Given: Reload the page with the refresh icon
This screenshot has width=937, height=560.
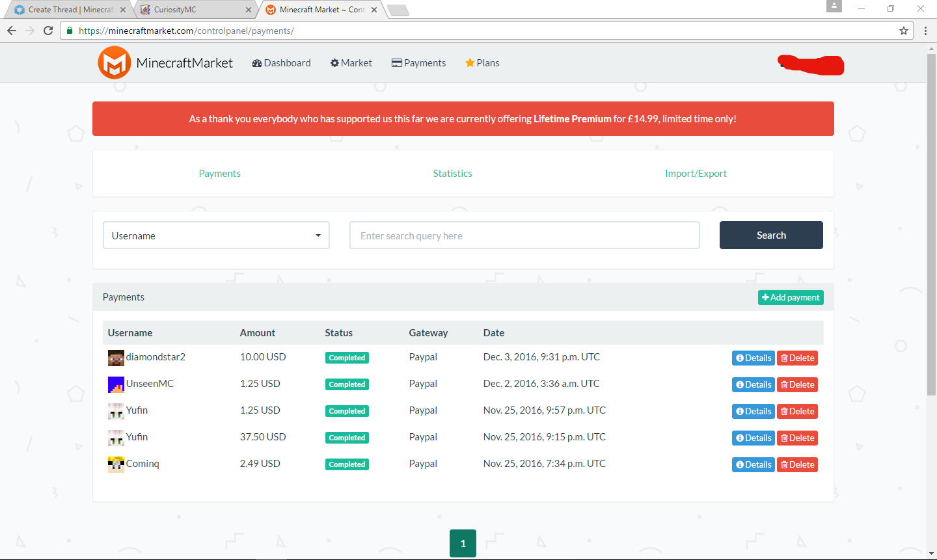Looking at the screenshot, I should tap(48, 31).
